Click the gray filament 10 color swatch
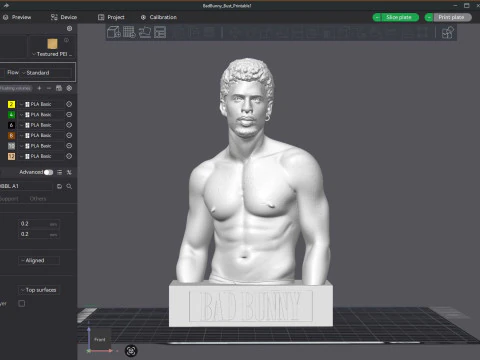The image size is (480, 360). (11, 146)
